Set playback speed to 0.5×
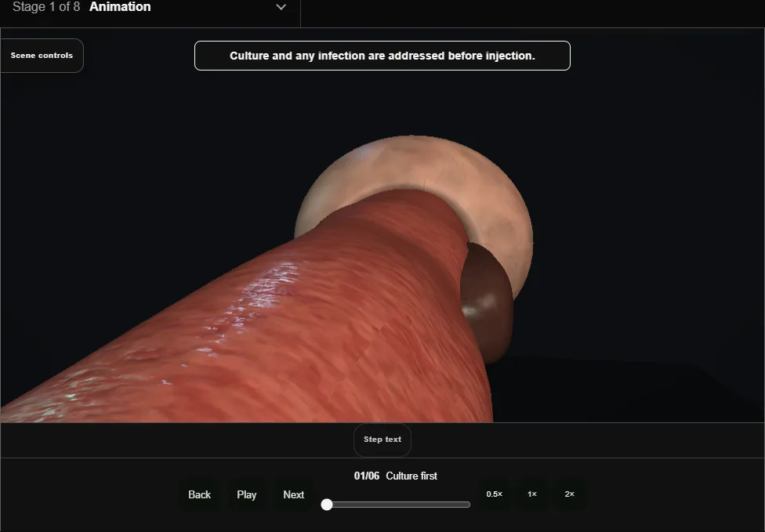The height and width of the screenshot is (532, 765). [495, 494]
